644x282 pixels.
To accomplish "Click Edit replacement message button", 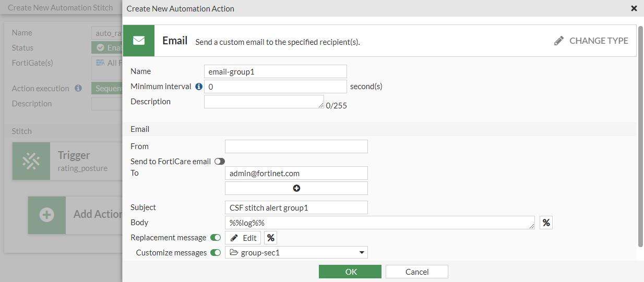I will (243, 238).
